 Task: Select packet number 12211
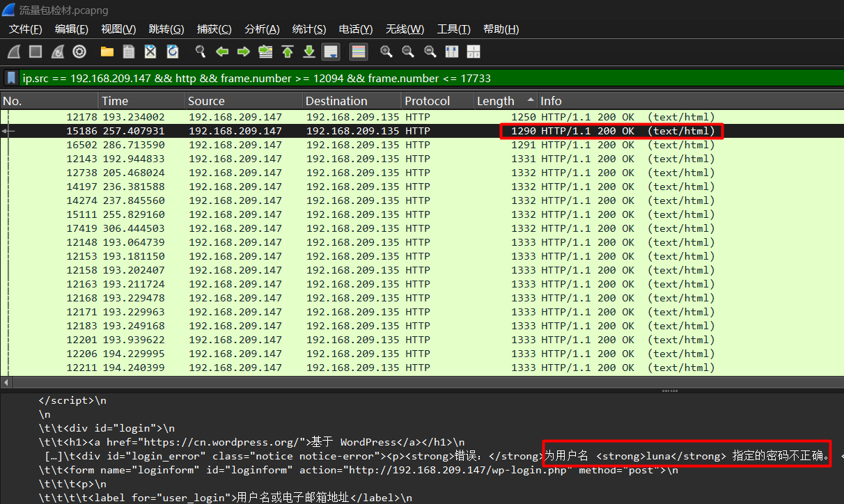422,368
